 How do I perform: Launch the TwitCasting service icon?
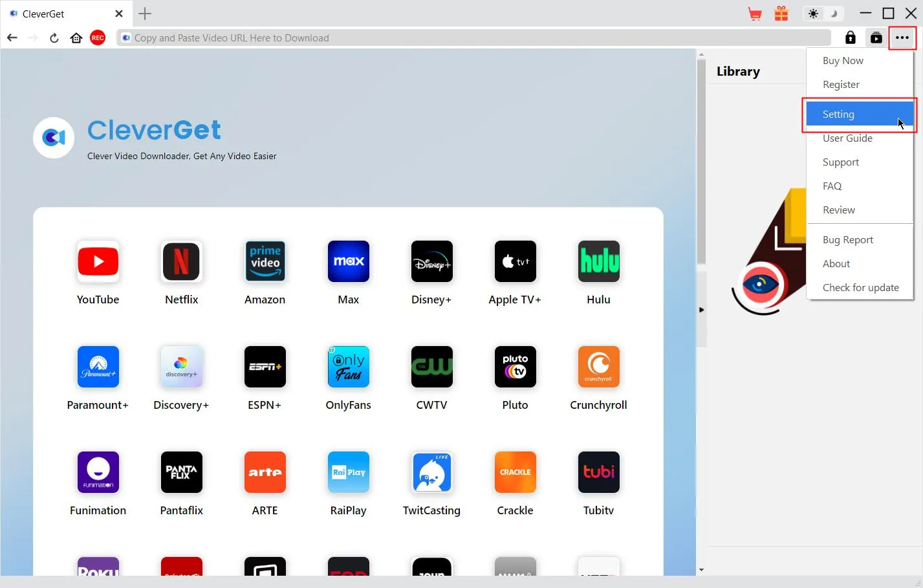click(x=431, y=473)
